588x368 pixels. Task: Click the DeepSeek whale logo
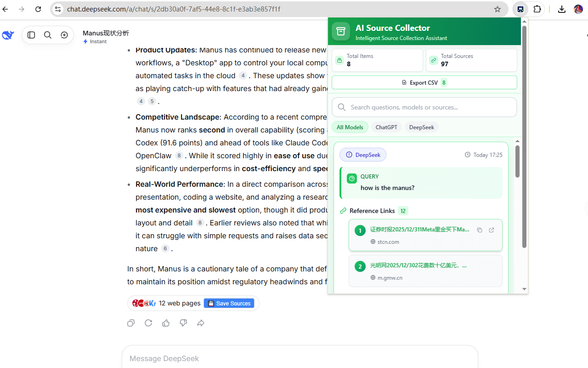coord(8,35)
